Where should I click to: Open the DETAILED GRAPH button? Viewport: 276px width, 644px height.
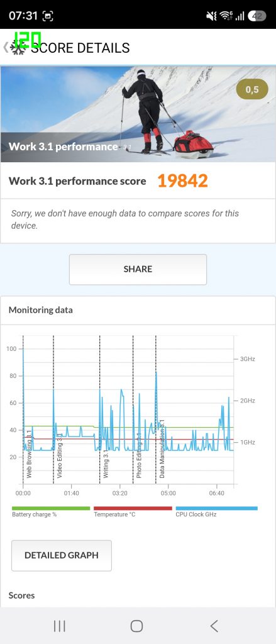tap(62, 555)
